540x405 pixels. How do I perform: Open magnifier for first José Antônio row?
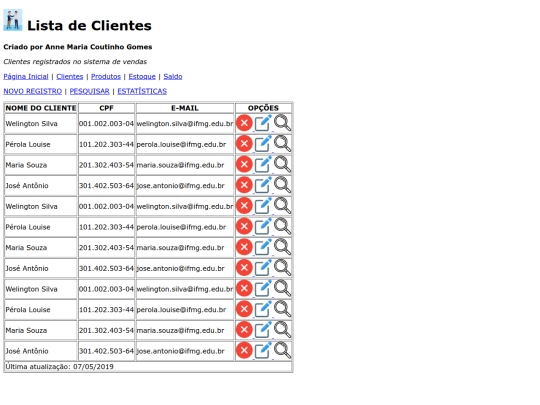coord(282,185)
